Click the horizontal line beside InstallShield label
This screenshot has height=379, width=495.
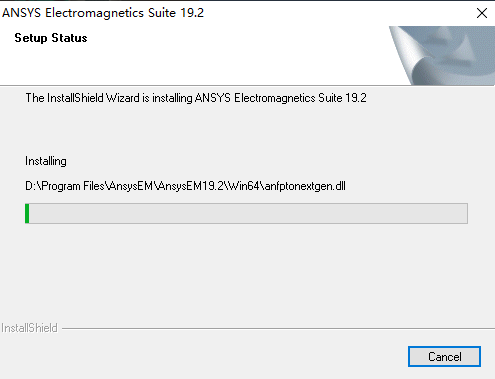[278, 329]
